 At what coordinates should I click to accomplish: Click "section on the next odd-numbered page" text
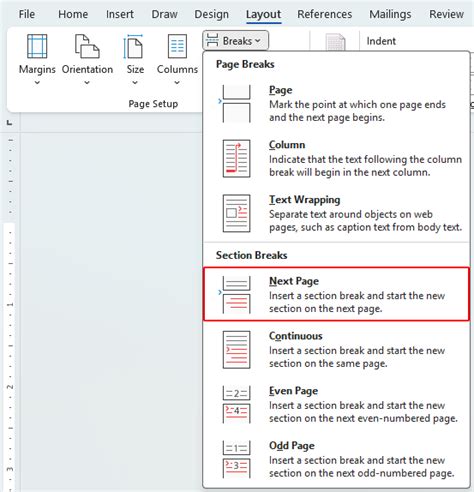tap(362, 473)
